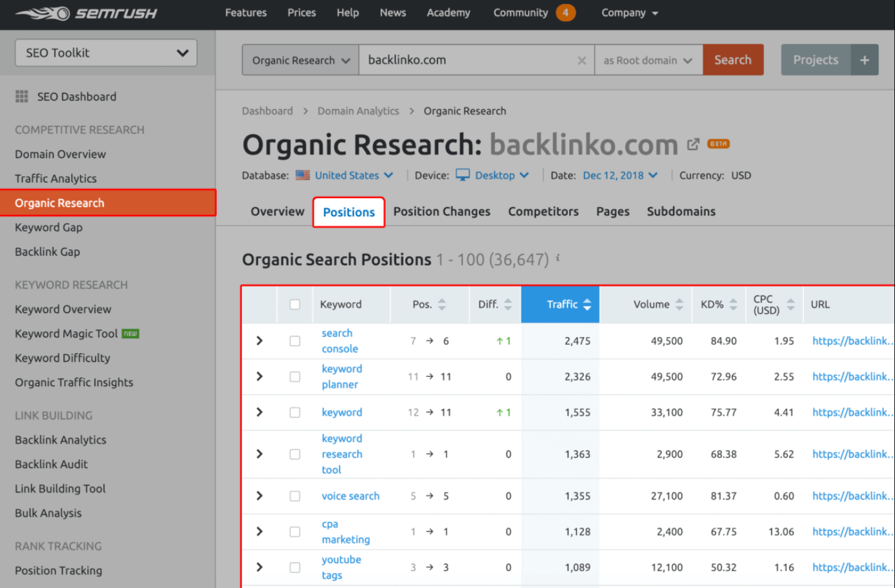This screenshot has width=895, height=588.
Task: Click the Desktop device icon
Action: pyautogui.click(x=462, y=175)
